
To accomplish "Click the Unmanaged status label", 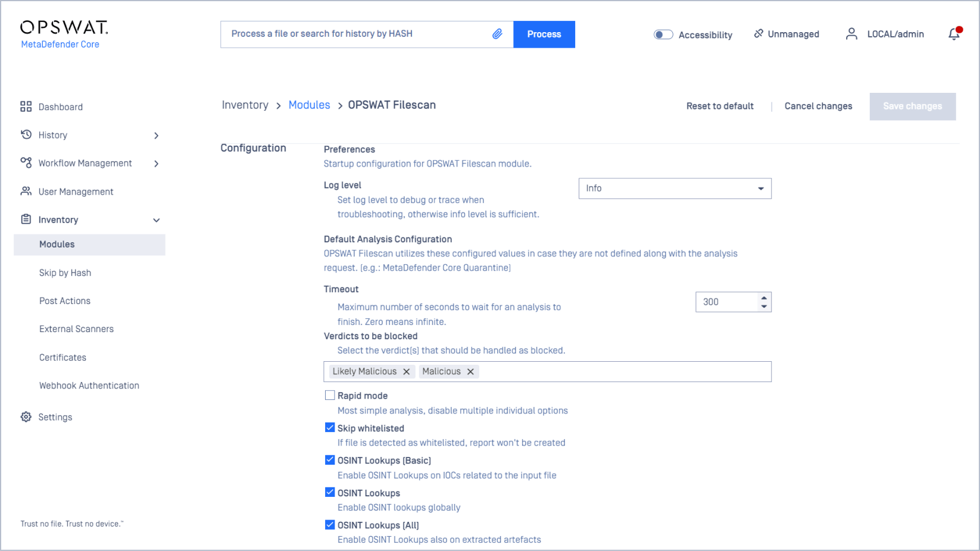I will (x=793, y=34).
